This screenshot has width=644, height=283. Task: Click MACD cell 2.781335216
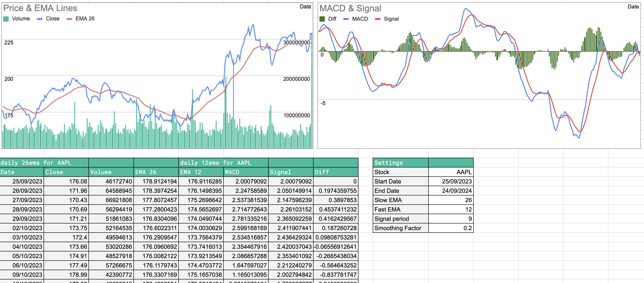point(246,219)
